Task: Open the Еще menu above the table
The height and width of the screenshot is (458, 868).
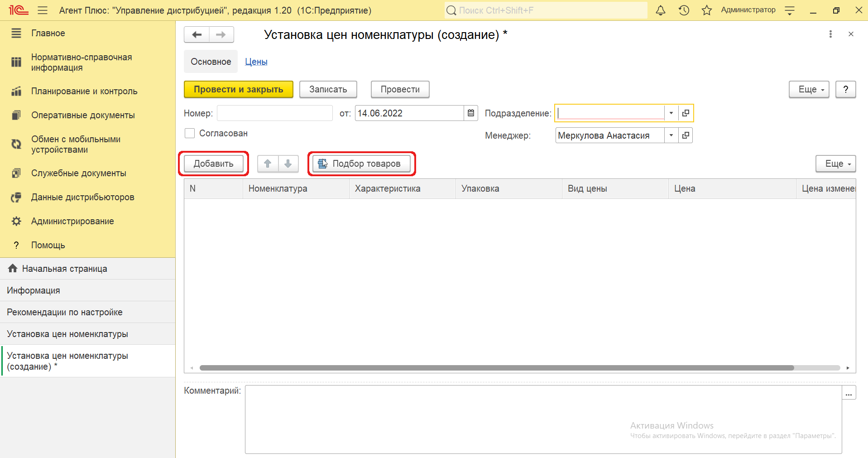Action: (x=835, y=164)
